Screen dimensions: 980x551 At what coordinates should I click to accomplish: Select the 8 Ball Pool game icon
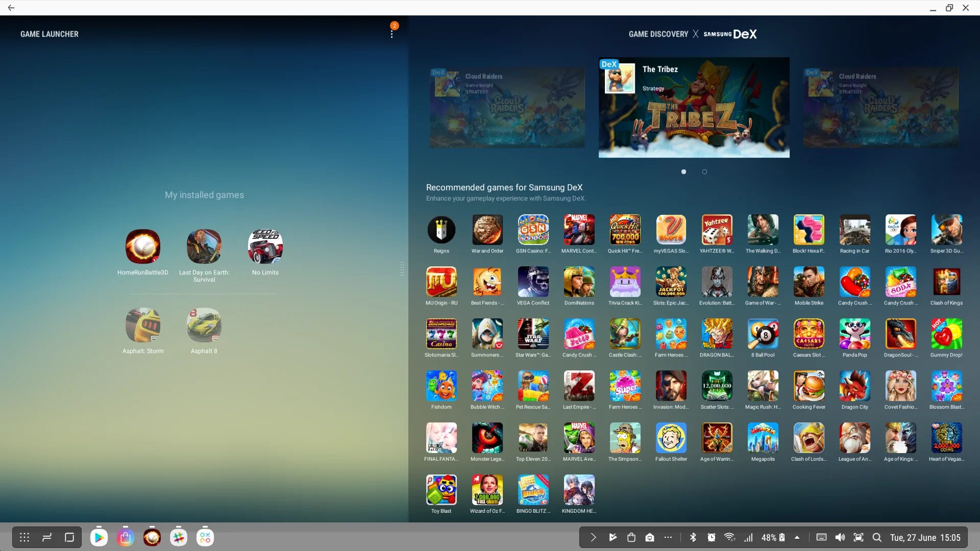click(x=763, y=334)
